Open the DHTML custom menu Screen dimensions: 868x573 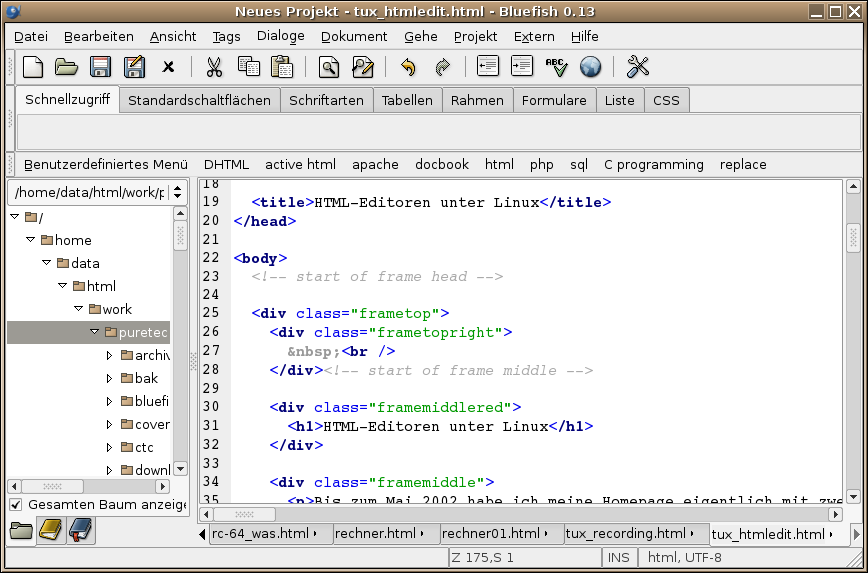226,164
